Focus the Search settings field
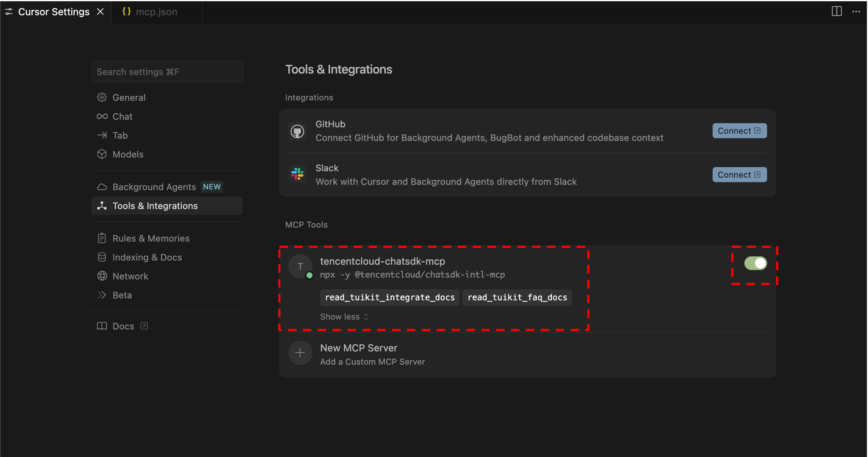This screenshot has height=457, width=868. [167, 72]
